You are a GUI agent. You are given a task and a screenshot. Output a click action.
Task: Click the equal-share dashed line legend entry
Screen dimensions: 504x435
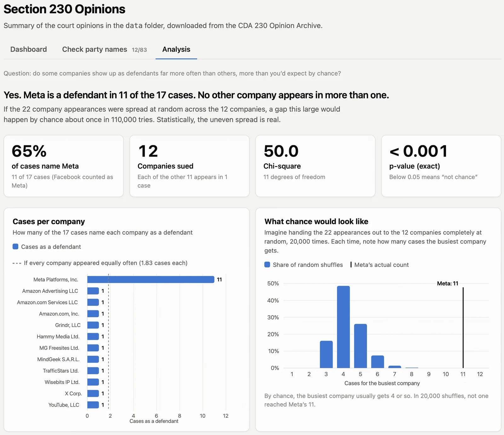pyautogui.click(x=100, y=263)
